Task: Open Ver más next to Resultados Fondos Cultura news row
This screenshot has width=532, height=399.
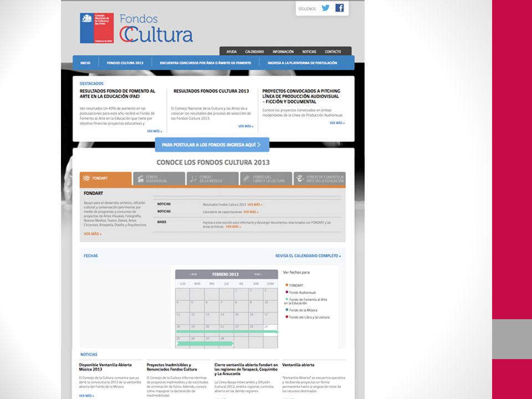Action: 255,204
